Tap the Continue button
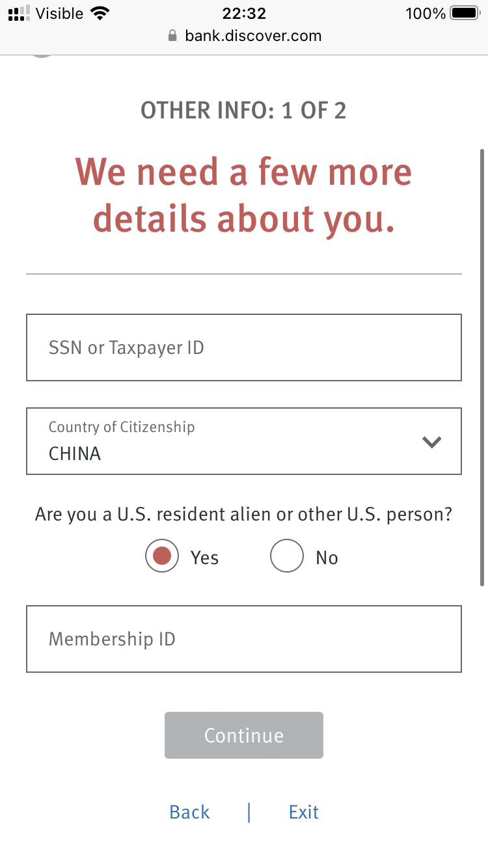This screenshot has height=868, width=488. (244, 735)
